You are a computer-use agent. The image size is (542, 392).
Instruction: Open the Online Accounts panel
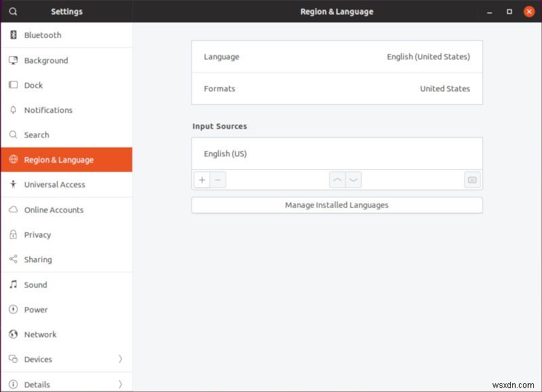54,210
